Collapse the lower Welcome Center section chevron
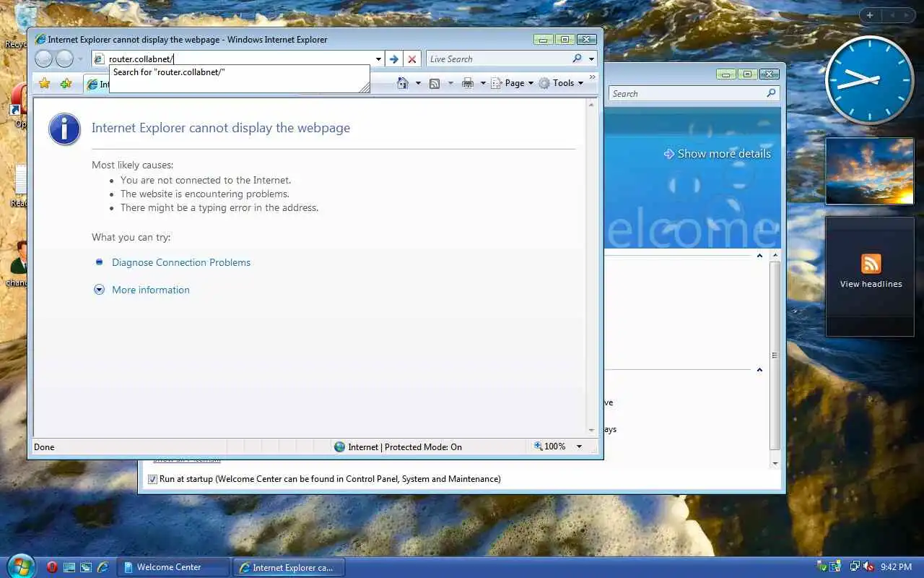Viewport: 924px width, 578px height. point(759,370)
